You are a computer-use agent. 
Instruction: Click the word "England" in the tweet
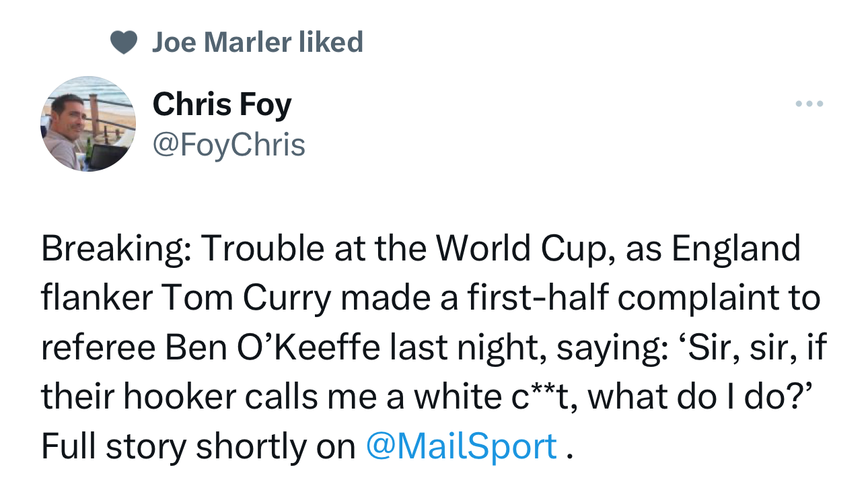click(x=735, y=249)
